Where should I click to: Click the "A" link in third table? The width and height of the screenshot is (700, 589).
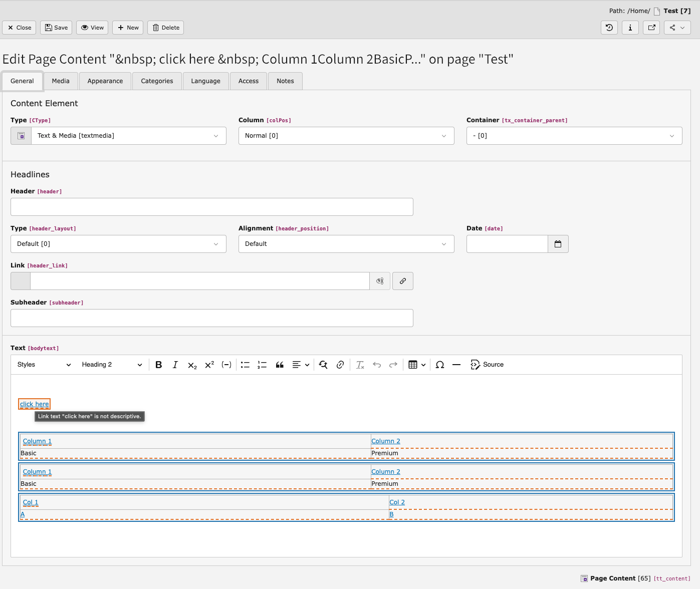tap(23, 514)
